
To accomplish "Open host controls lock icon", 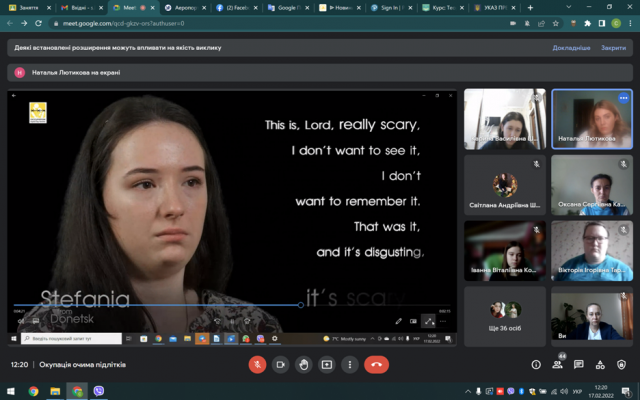I will click(621, 364).
